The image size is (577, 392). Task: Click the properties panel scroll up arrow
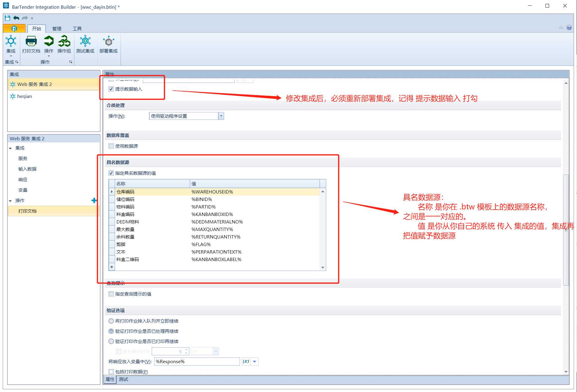click(x=566, y=83)
